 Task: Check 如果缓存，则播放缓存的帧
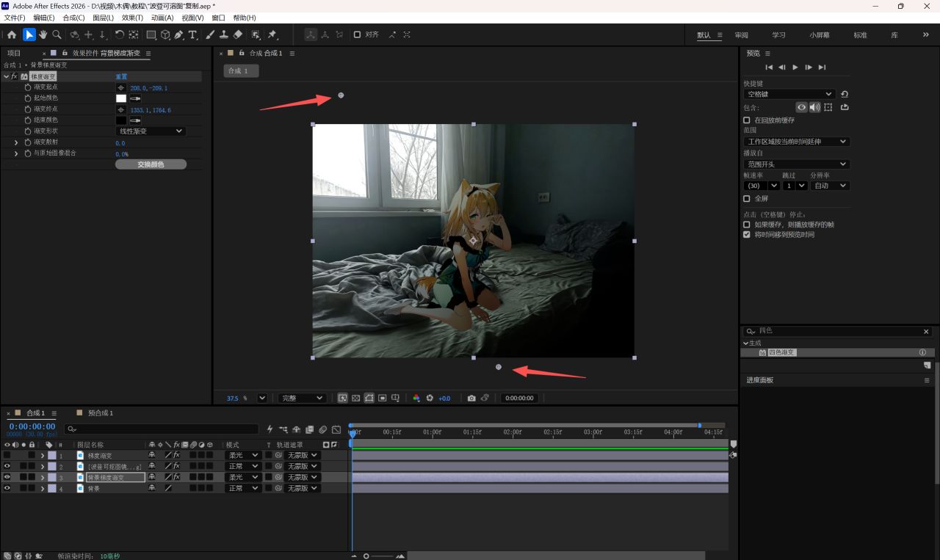pyautogui.click(x=747, y=225)
